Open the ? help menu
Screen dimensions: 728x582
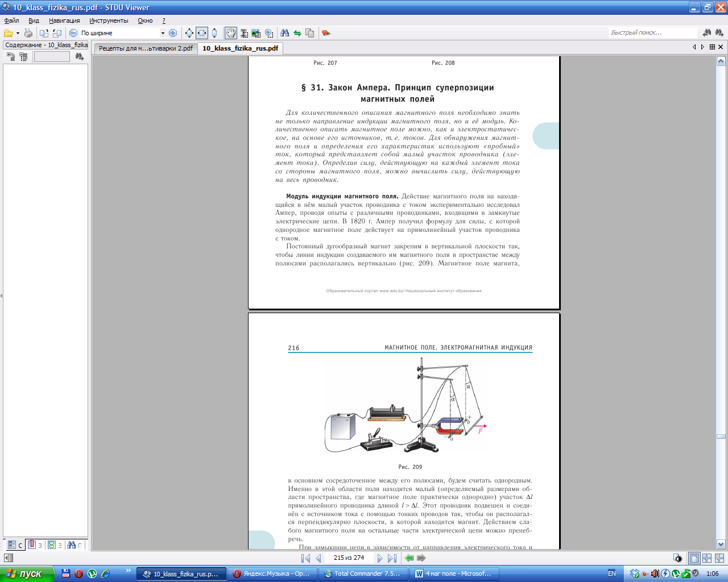tap(164, 20)
